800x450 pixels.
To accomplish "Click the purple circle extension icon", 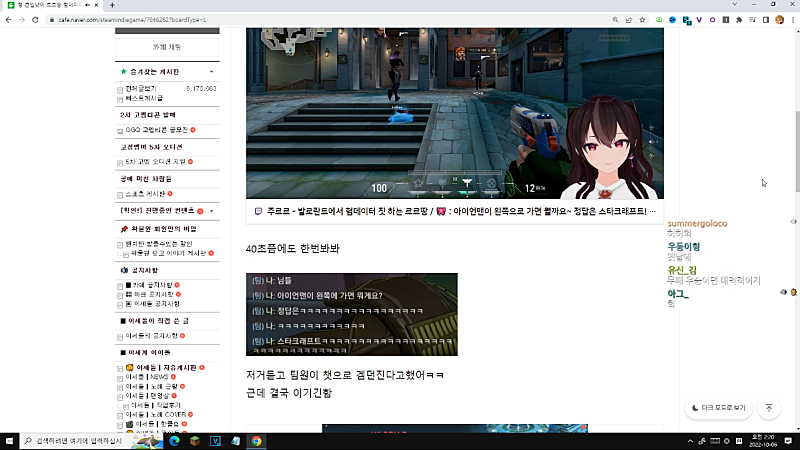I will (712, 20).
